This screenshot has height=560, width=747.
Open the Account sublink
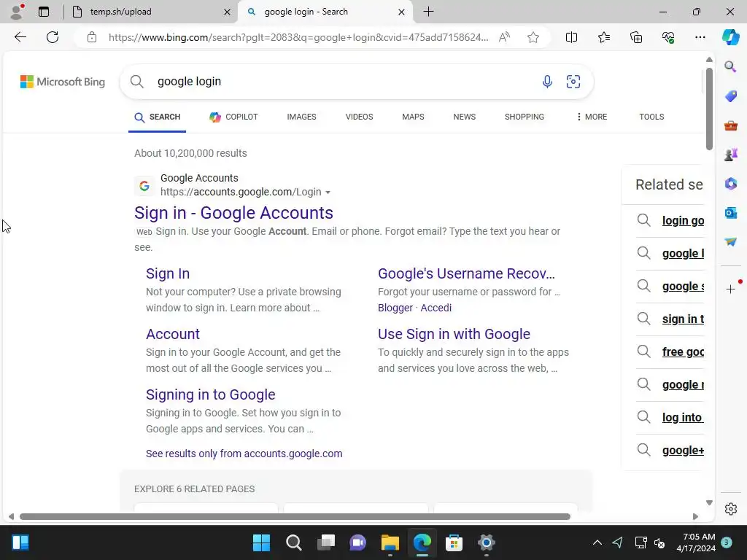click(173, 334)
